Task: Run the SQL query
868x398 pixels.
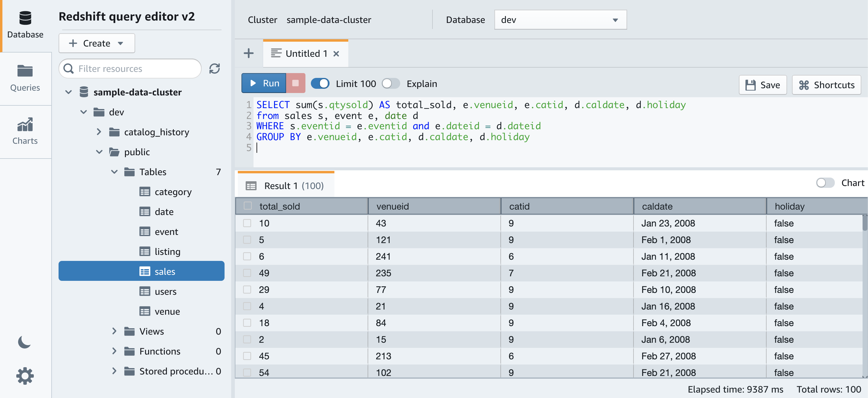Action: pyautogui.click(x=264, y=83)
